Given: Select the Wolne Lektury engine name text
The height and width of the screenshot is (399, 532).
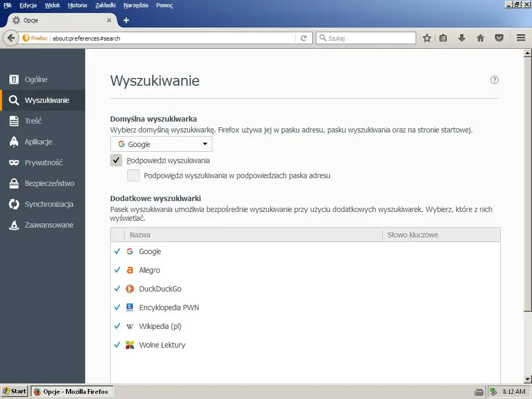Looking at the screenshot, I should (x=162, y=345).
